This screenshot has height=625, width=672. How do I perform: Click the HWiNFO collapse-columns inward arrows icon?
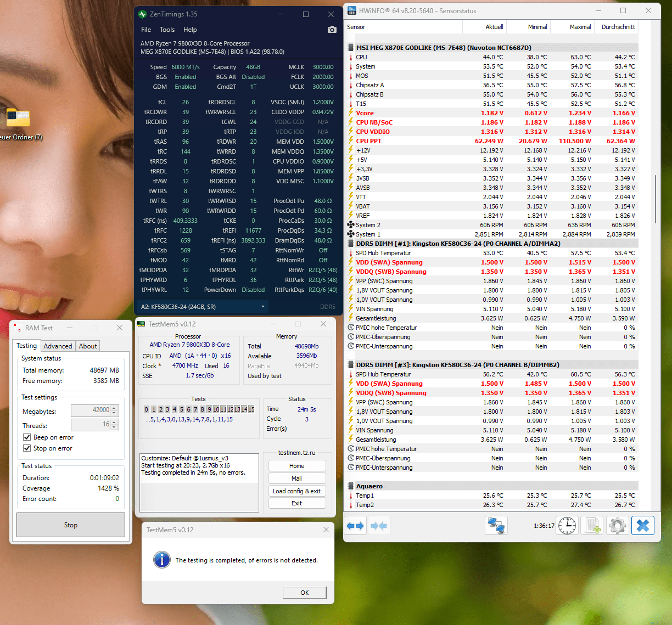pyautogui.click(x=378, y=526)
